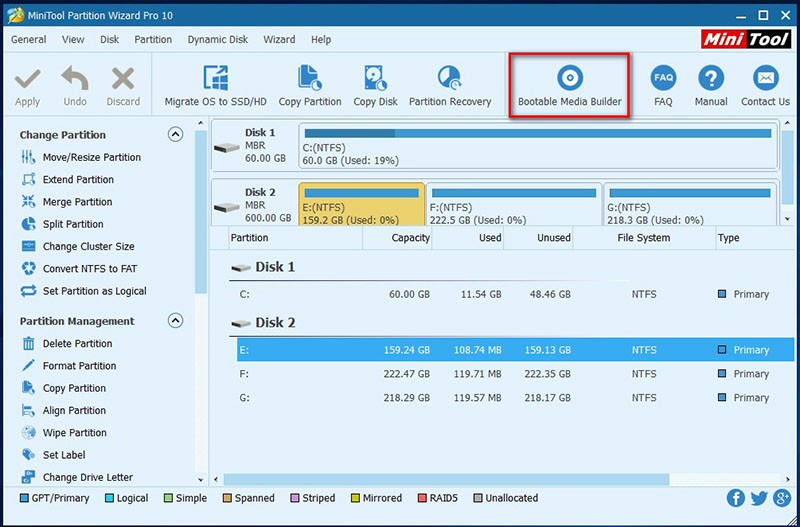This screenshot has height=527, width=800.
Task: Sort by the Capacity column header
Action: click(x=397, y=238)
